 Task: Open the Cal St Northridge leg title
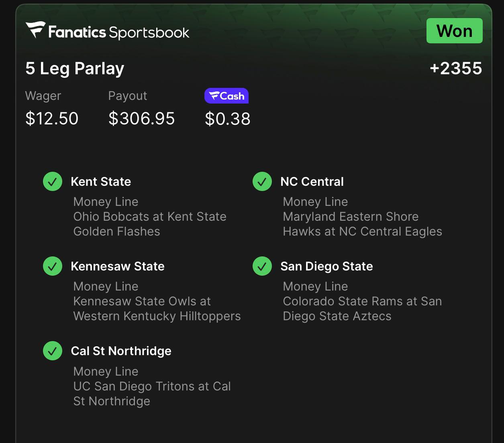click(x=121, y=351)
